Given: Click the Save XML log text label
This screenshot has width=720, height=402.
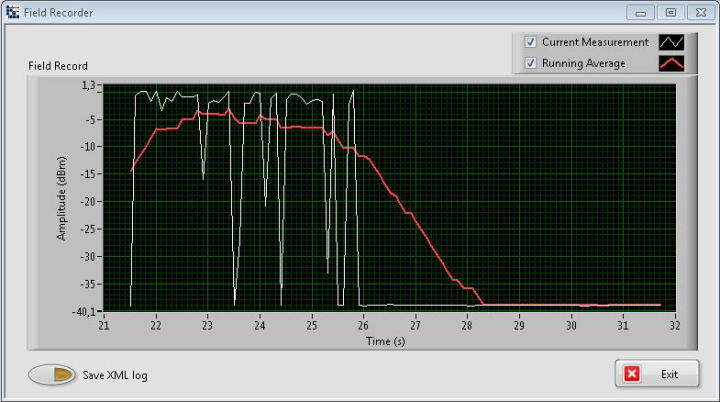Looking at the screenshot, I should click(115, 375).
